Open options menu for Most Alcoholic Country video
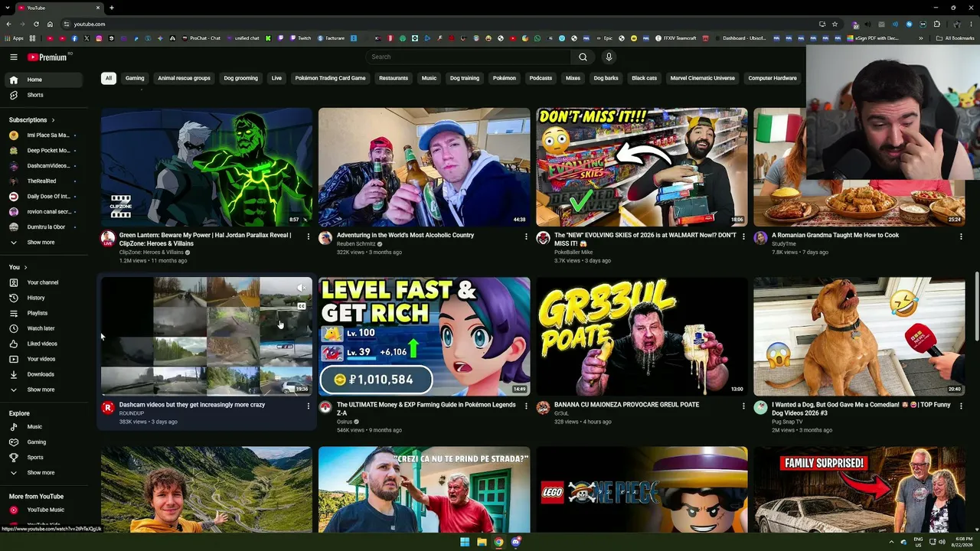This screenshot has height=551, width=980. [526, 236]
